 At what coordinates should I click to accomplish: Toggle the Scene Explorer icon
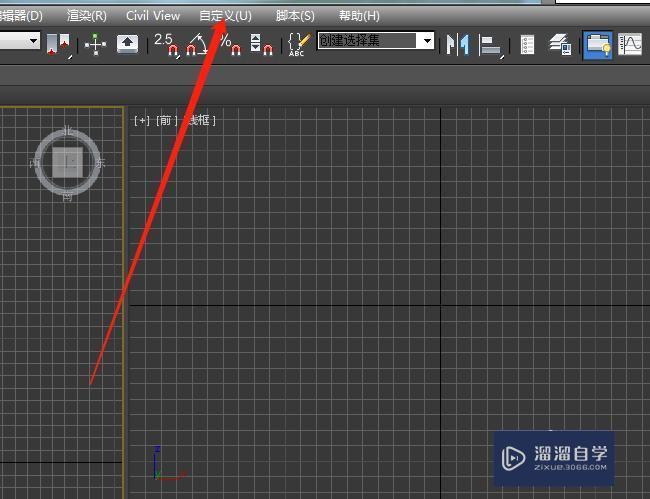527,45
